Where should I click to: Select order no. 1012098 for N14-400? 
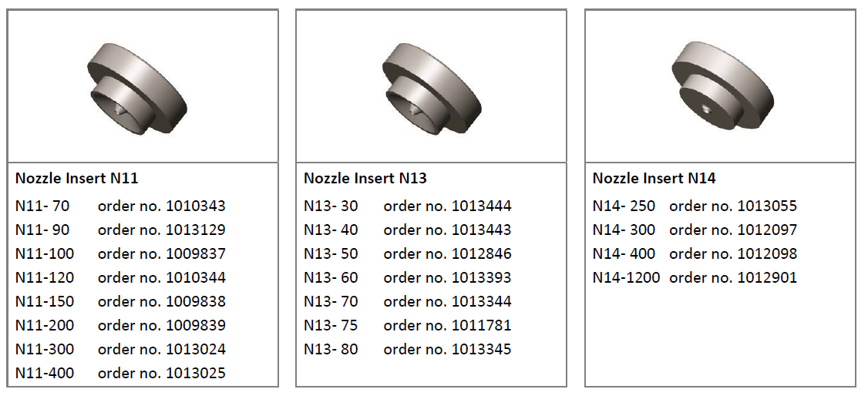click(x=733, y=254)
